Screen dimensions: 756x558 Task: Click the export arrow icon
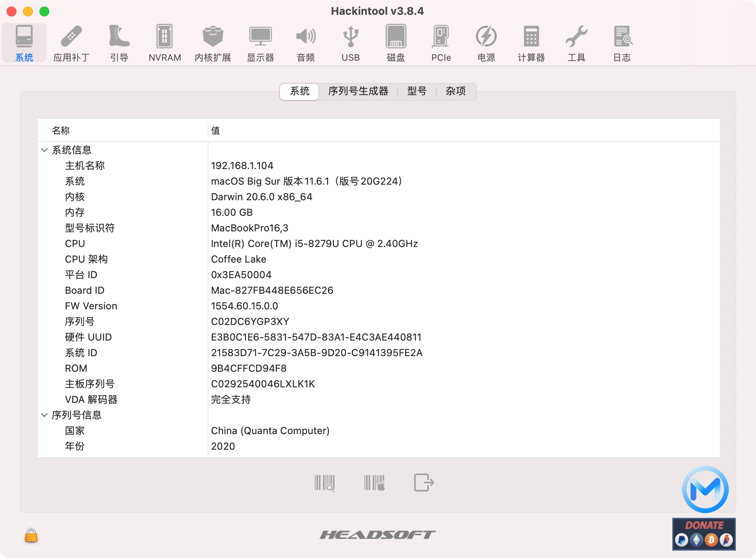(424, 483)
